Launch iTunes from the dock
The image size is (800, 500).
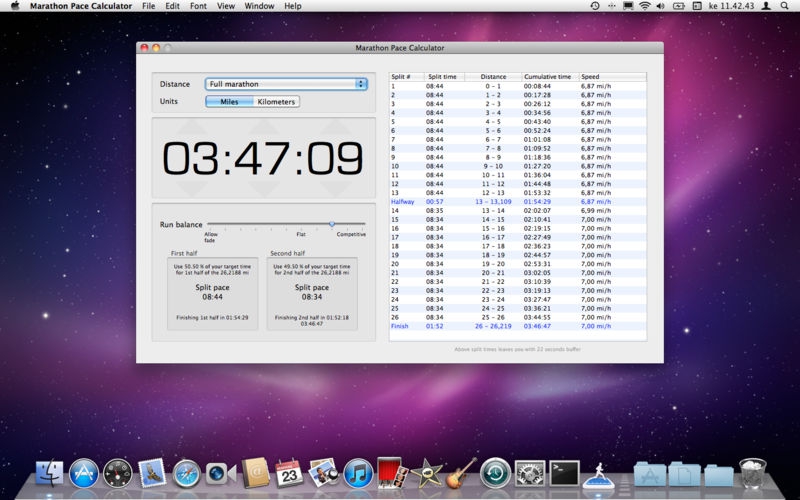[357, 473]
